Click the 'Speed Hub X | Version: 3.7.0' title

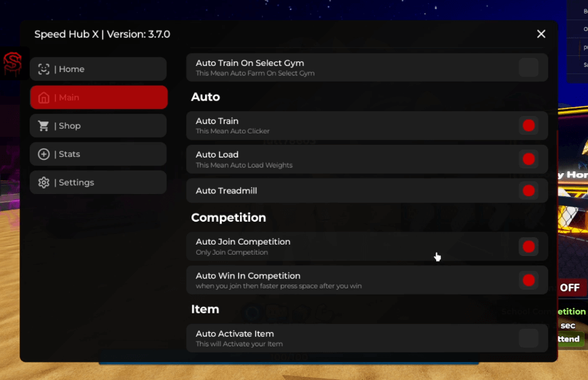tap(102, 34)
